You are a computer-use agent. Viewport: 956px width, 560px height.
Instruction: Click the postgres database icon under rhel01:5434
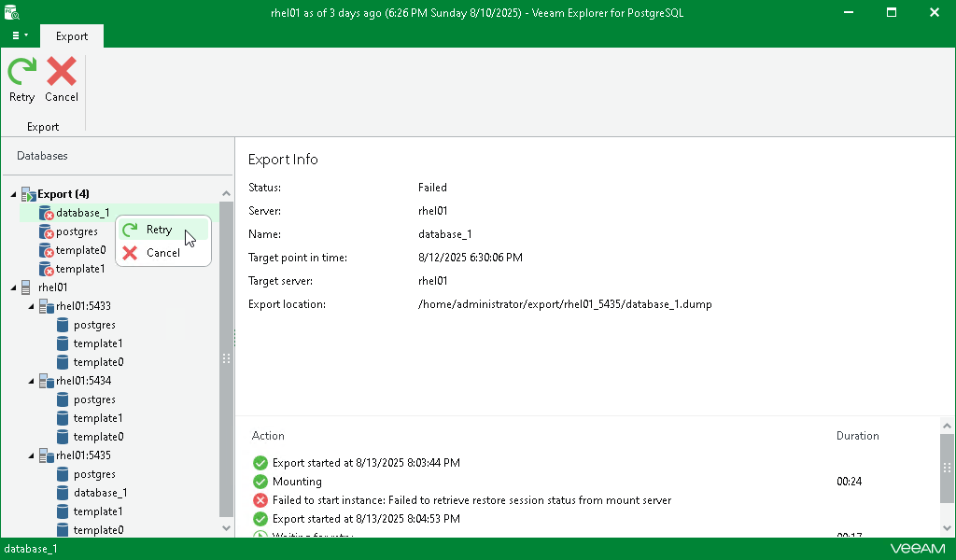(x=63, y=399)
